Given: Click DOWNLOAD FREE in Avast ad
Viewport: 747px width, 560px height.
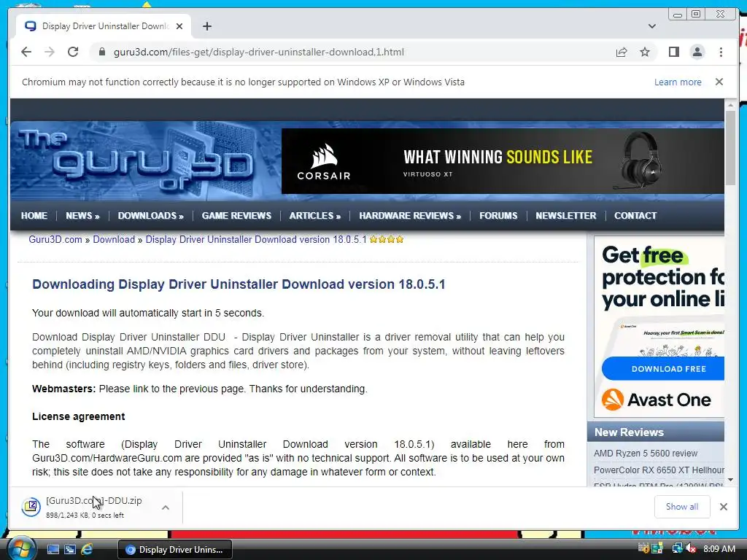Looking at the screenshot, I should tap(663, 368).
